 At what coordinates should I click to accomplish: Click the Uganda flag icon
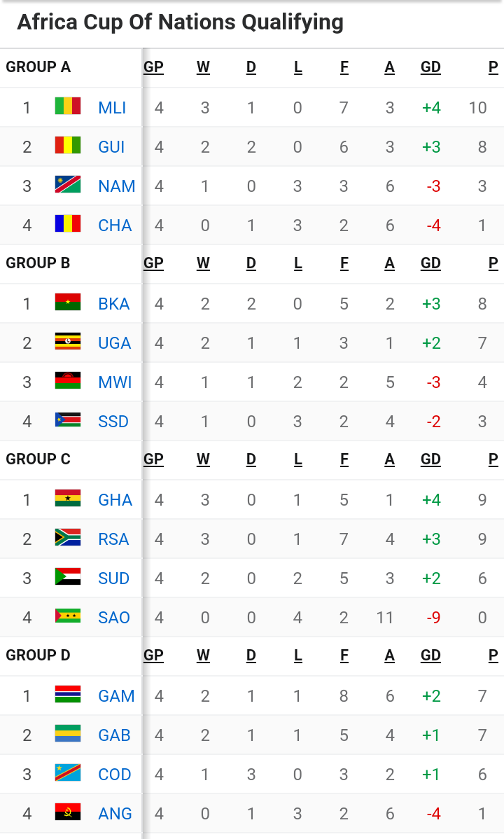(x=68, y=342)
